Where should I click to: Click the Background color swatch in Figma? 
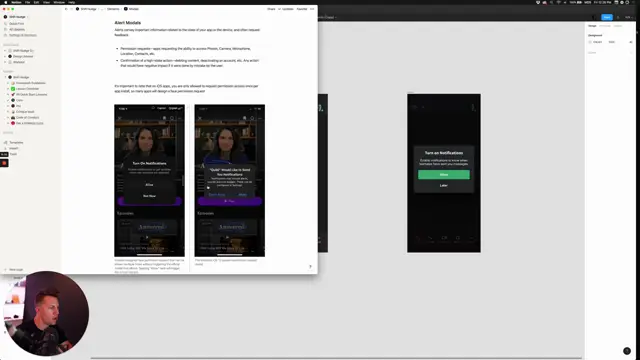coord(590,42)
